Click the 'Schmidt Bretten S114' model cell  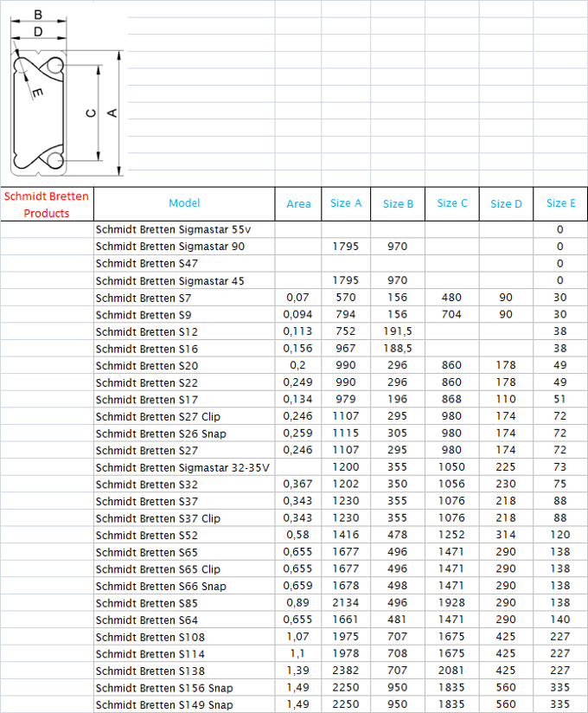click(x=184, y=653)
